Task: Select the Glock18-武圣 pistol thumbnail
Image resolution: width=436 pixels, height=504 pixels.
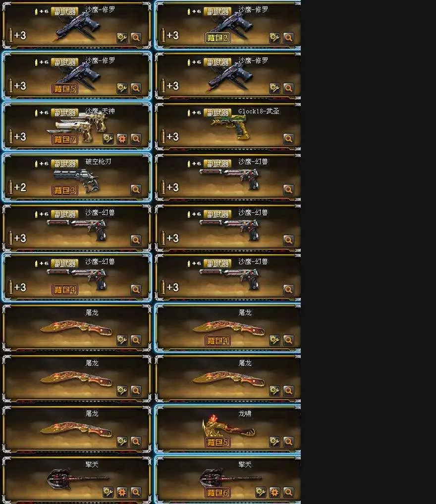Action: pyautogui.click(x=230, y=127)
